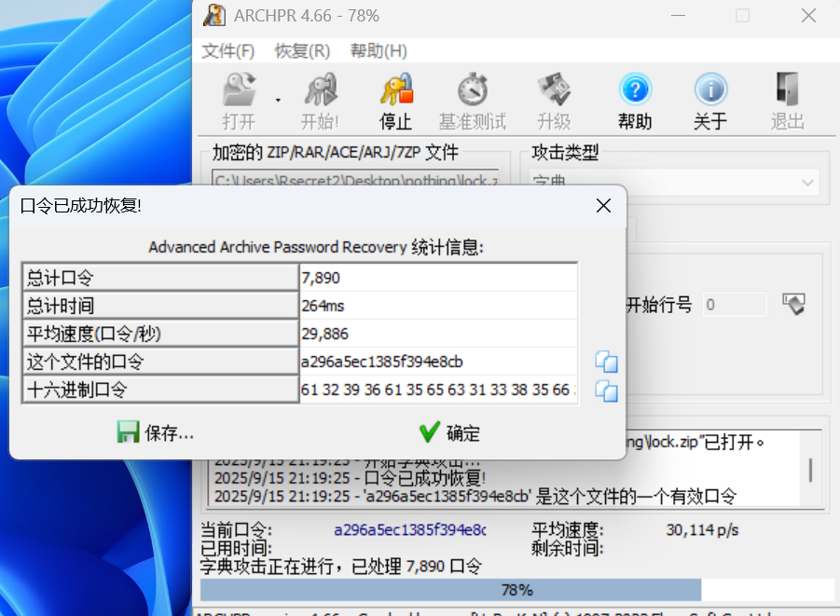This screenshot has width=840, height=616.
Task: Click the Upgrade (升级) toolbar icon
Action: coord(555,89)
